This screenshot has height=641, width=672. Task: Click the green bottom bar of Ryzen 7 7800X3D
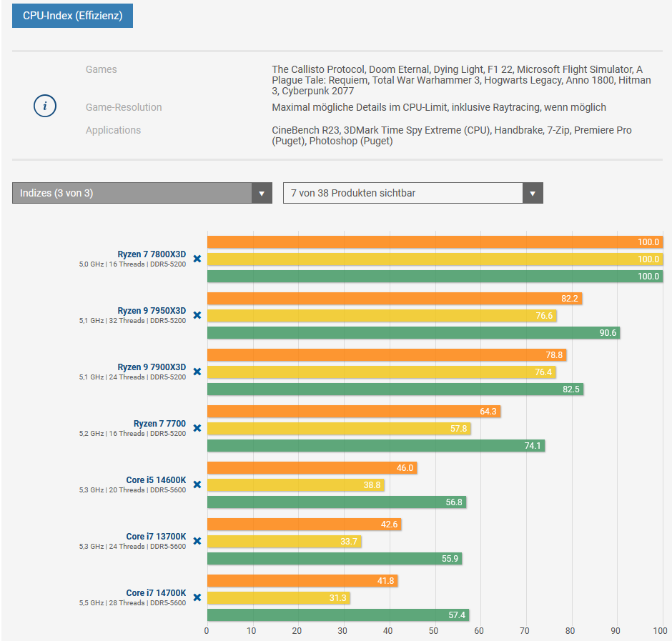pyautogui.click(x=435, y=277)
